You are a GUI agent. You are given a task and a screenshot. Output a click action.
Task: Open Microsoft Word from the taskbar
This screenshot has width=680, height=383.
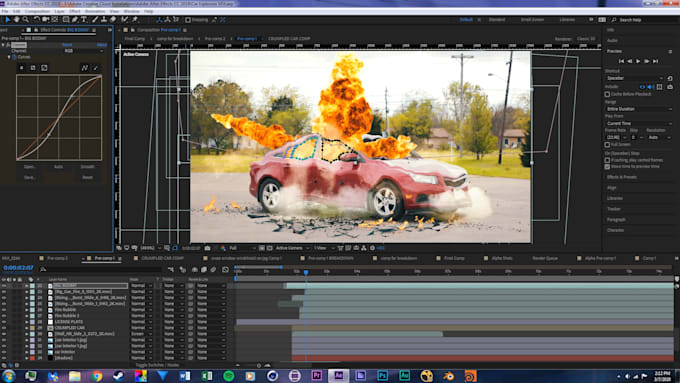point(185,376)
